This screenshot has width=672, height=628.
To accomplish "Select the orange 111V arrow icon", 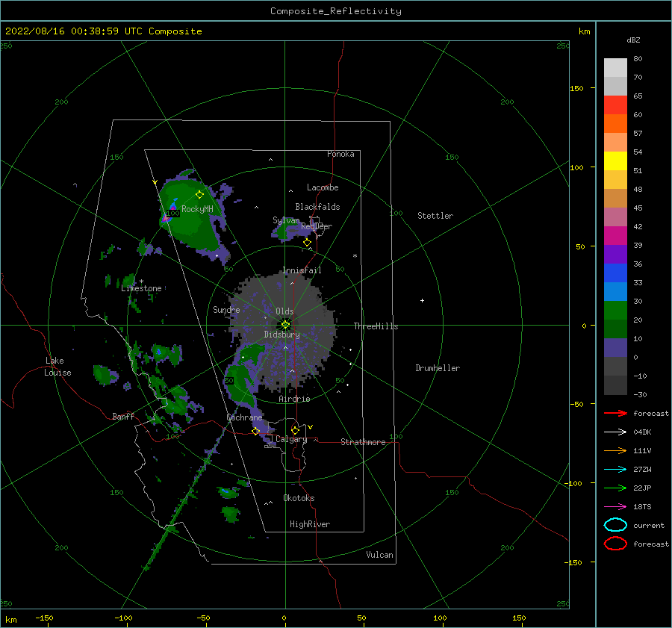I will click(x=615, y=450).
